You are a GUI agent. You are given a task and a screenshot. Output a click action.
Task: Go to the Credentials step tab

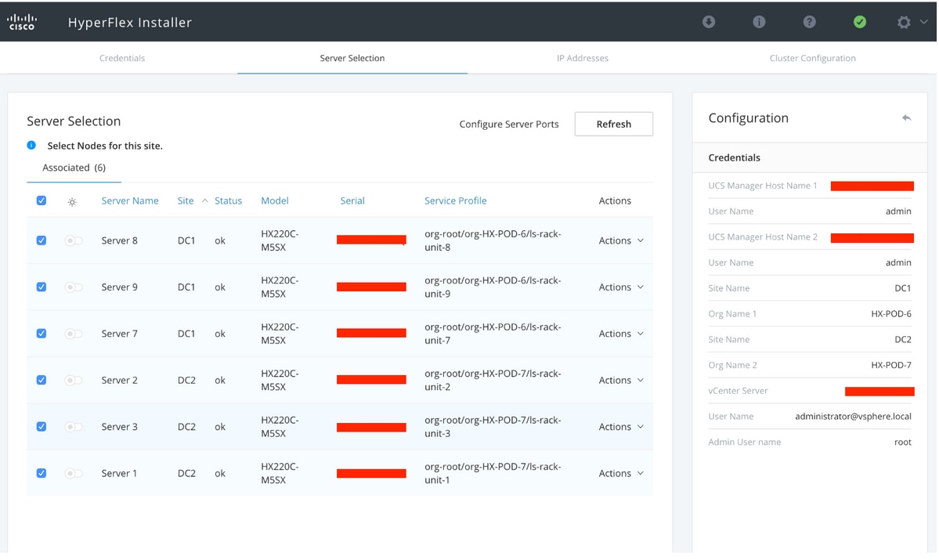coord(122,58)
